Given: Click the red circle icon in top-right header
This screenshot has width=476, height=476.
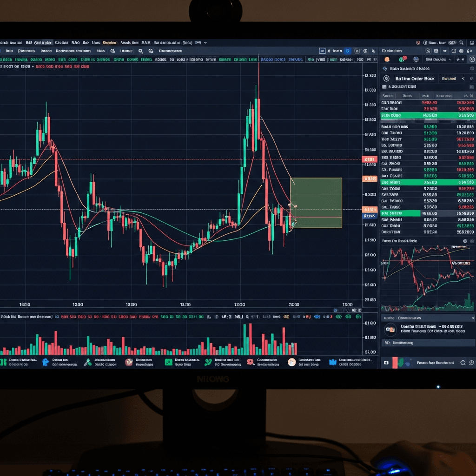Looking at the screenshot, I should click(418, 43).
